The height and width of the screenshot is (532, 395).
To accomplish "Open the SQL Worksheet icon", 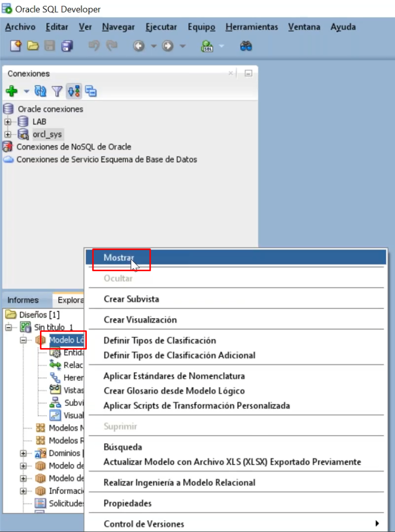I will [x=207, y=46].
